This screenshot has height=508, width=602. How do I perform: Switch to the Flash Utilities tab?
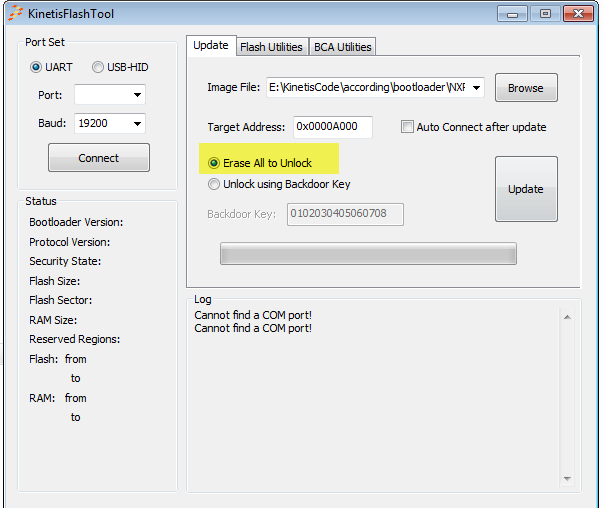(271, 47)
